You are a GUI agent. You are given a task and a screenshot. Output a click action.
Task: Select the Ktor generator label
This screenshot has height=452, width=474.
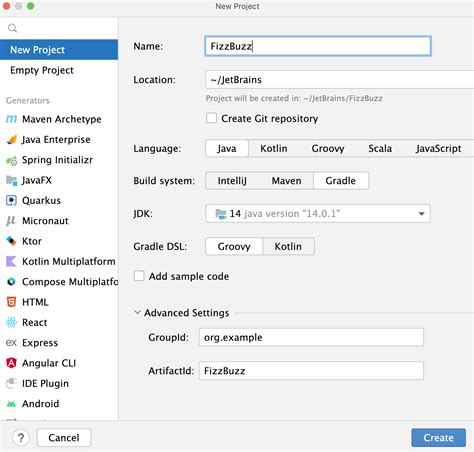coord(32,241)
